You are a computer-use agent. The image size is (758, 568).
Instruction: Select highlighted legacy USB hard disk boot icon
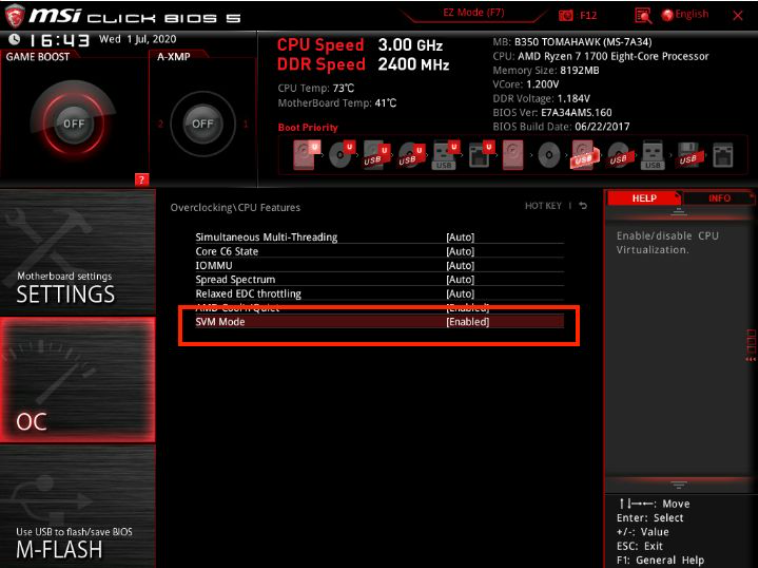(584, 155)
